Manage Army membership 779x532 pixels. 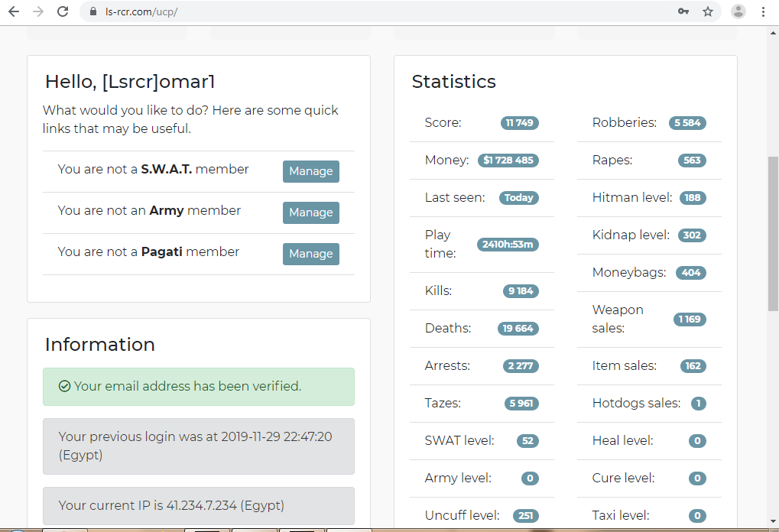tap(311, 212)
